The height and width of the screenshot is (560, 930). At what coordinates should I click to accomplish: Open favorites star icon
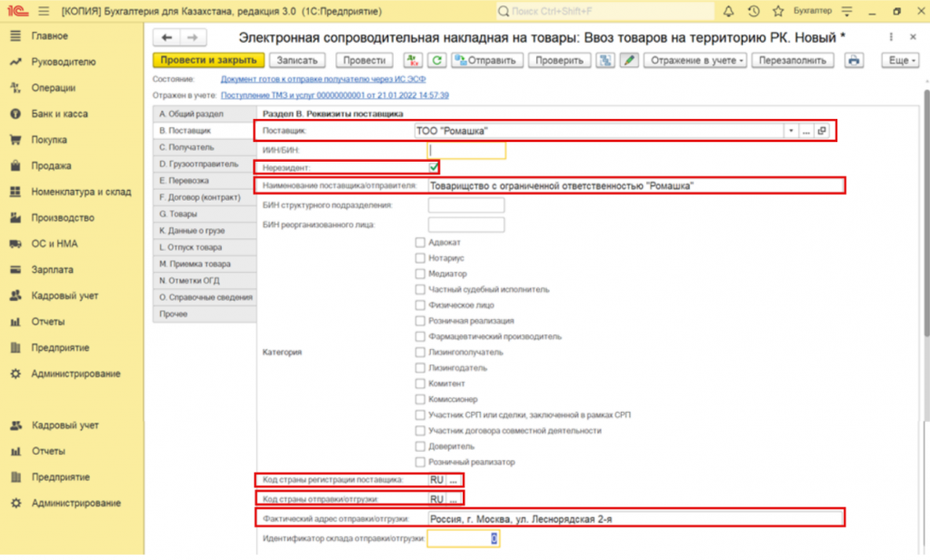point(778,11)
